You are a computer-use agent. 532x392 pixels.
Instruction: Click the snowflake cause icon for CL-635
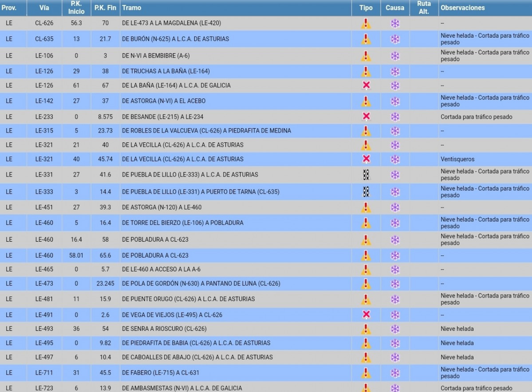coord(395,39)
